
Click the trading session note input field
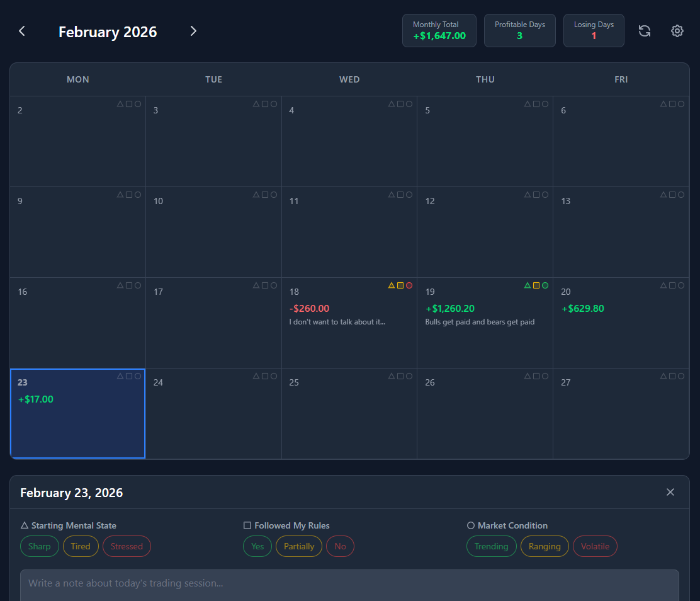tap(350, 583)
